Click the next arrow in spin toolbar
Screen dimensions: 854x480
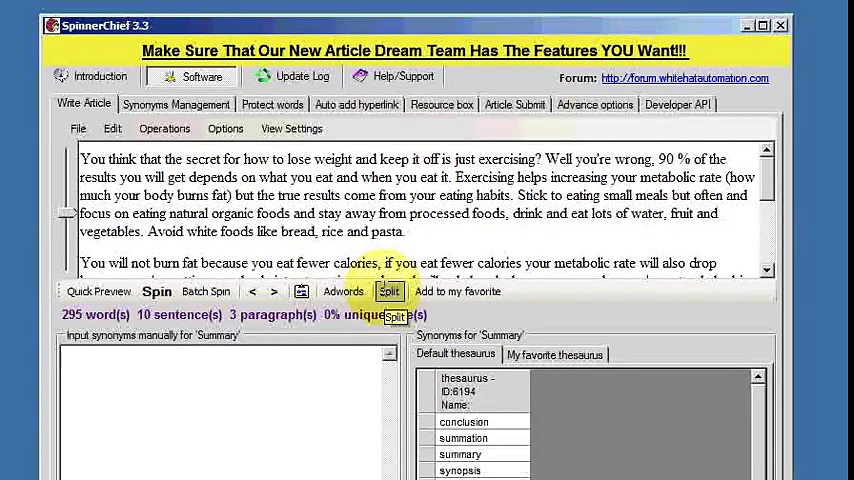click(274, 292)
